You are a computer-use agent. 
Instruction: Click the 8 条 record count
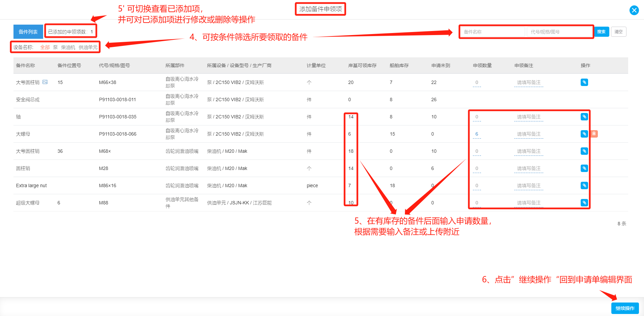pyautogui.click(x=622, y=224)
